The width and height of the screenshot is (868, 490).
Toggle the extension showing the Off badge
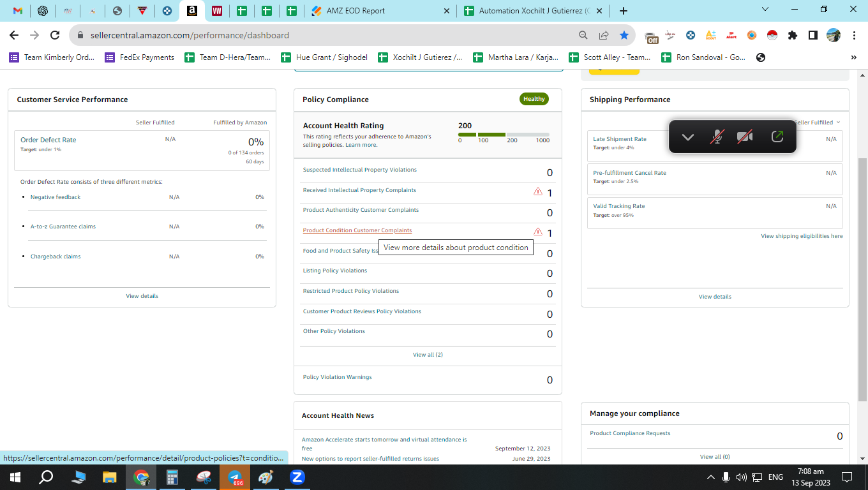click(651, 36)
